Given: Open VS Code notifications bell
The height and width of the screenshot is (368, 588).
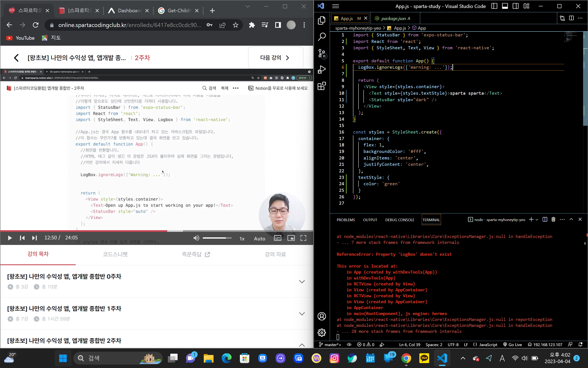Looking at the screenshot, I should (580, 345).
